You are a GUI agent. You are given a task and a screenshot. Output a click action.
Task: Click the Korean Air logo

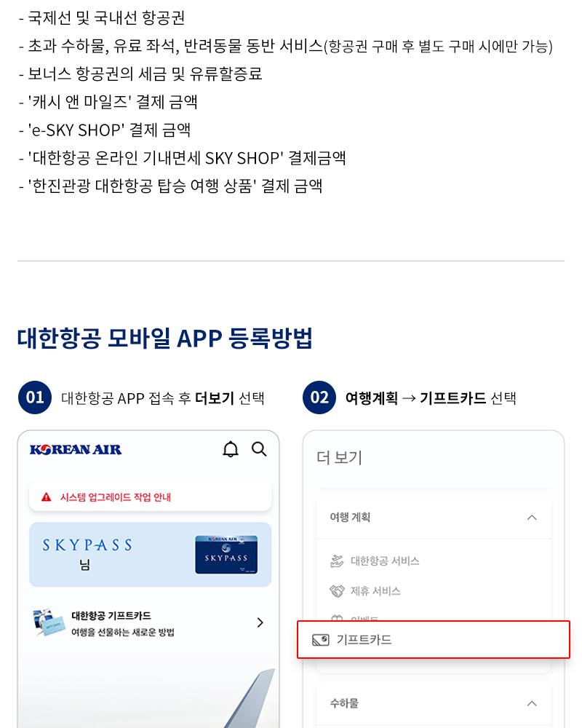(76, 449)
